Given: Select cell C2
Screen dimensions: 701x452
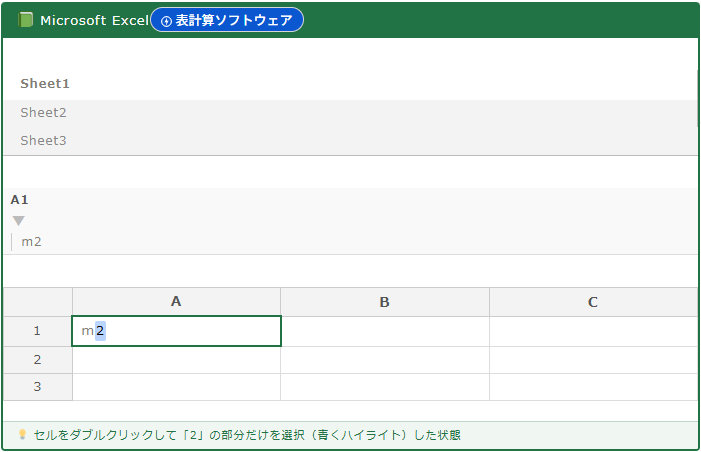Looking at the screenshot, I should tap(592, 360).
